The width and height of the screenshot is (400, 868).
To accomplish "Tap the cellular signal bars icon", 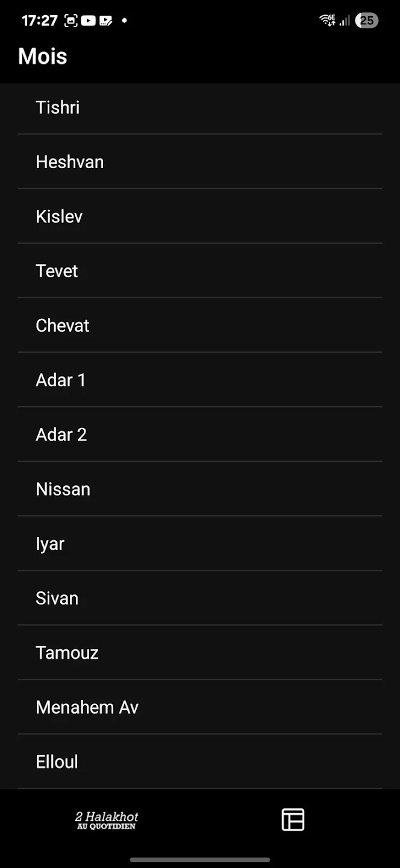I will point(345,21).
